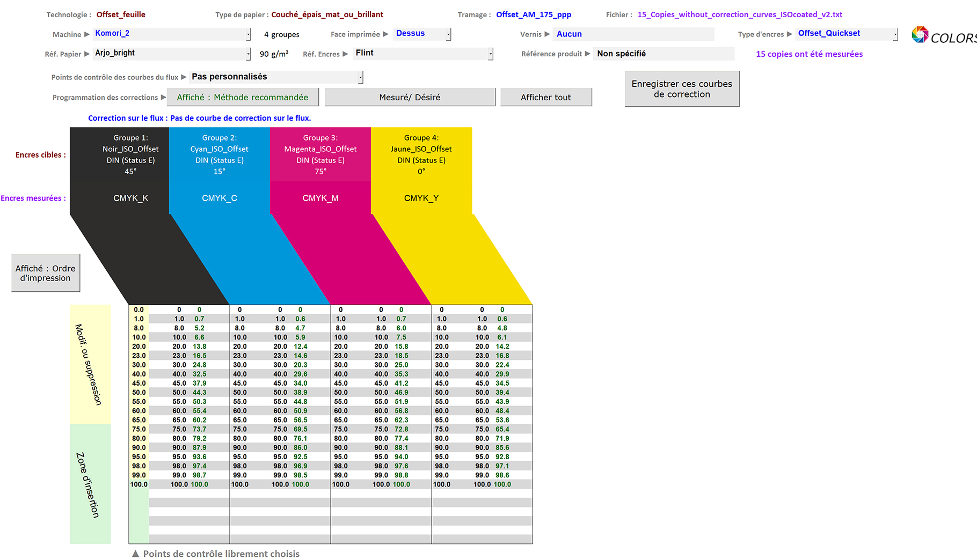Click the CMYK_C measured ink label

pos(220,198)
